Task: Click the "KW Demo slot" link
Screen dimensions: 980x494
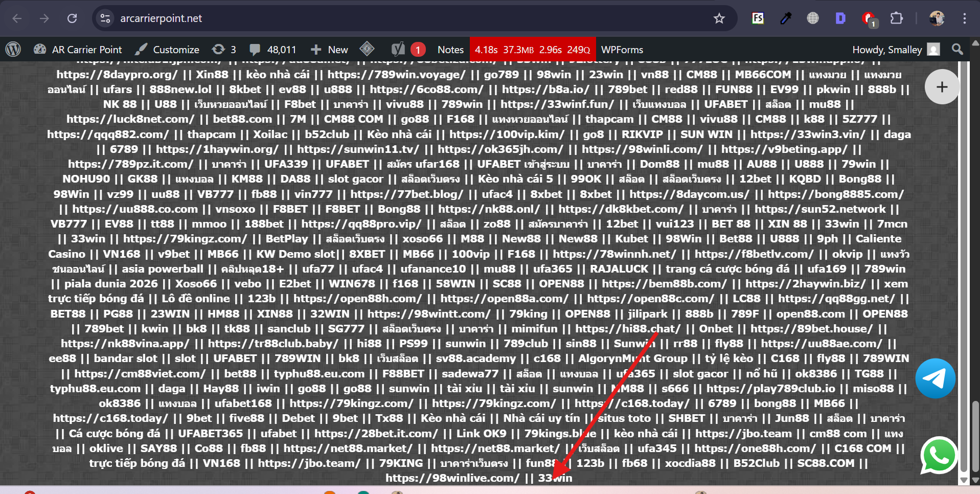Action: 296,254
